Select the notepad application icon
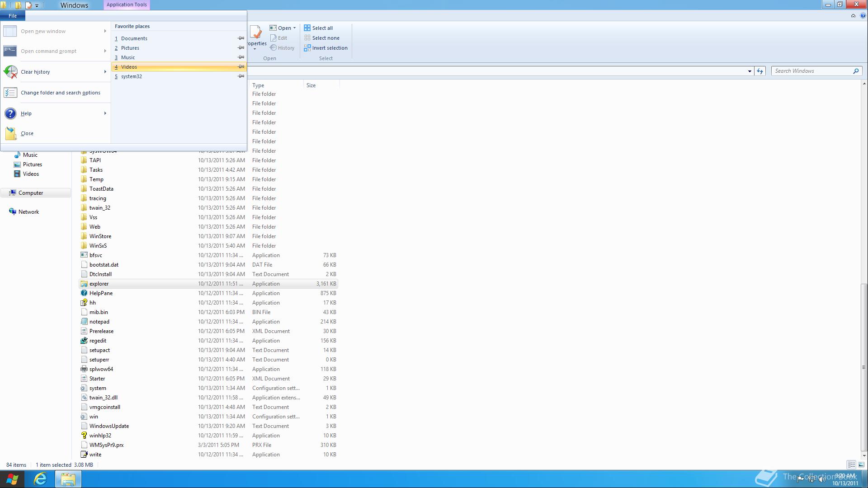The height and width of the screenshot is (488, 868). point(84,322)
